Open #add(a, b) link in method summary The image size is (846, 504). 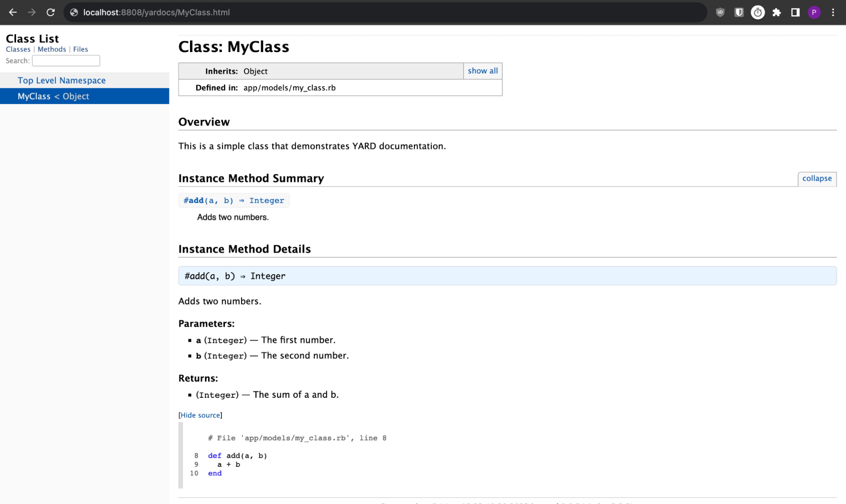(234, 200)
